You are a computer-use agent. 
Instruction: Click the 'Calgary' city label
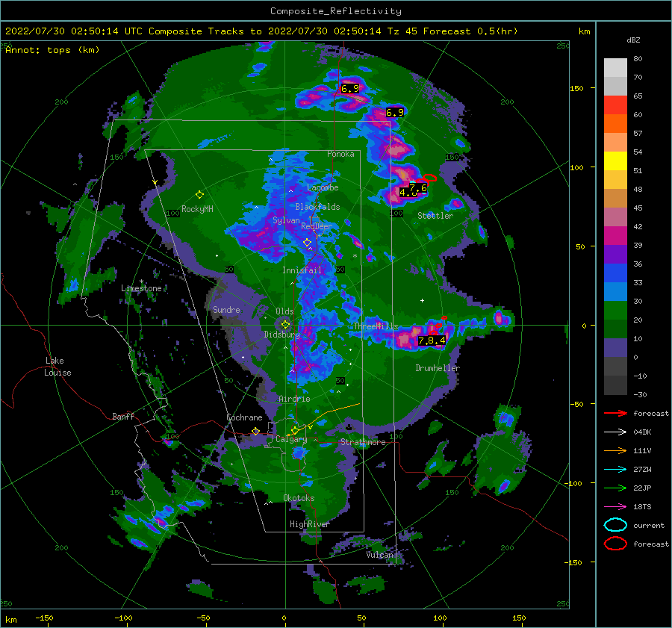click(291, 439)
